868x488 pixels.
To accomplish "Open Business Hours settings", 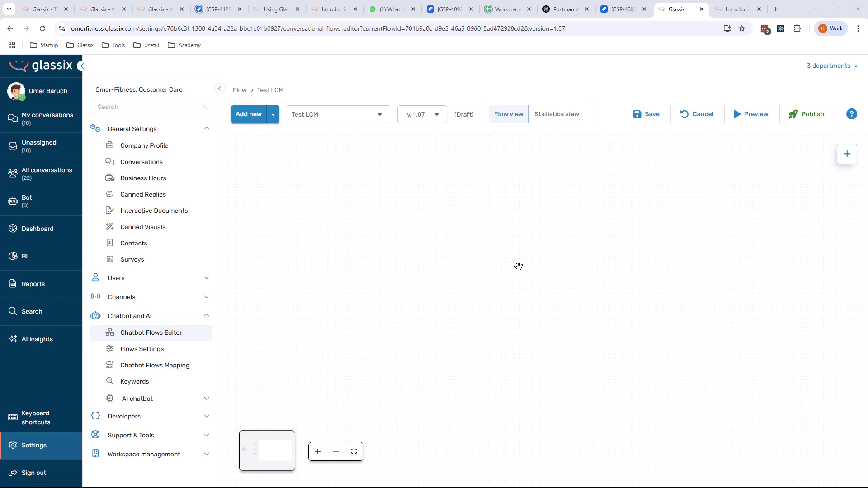I will 151,178.
